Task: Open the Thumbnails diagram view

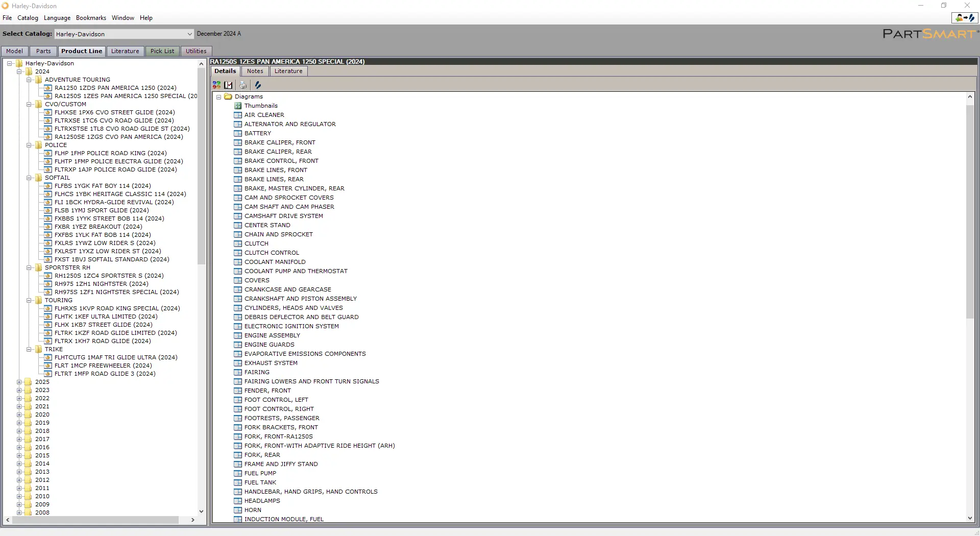Action: 261,106
